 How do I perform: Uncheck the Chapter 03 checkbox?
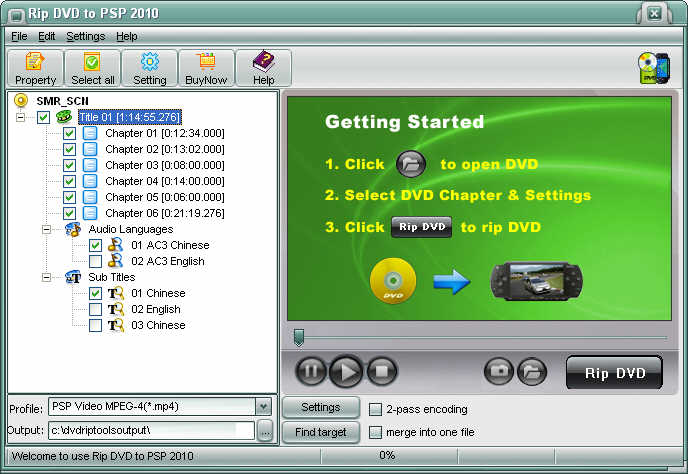tap(70, 165)
